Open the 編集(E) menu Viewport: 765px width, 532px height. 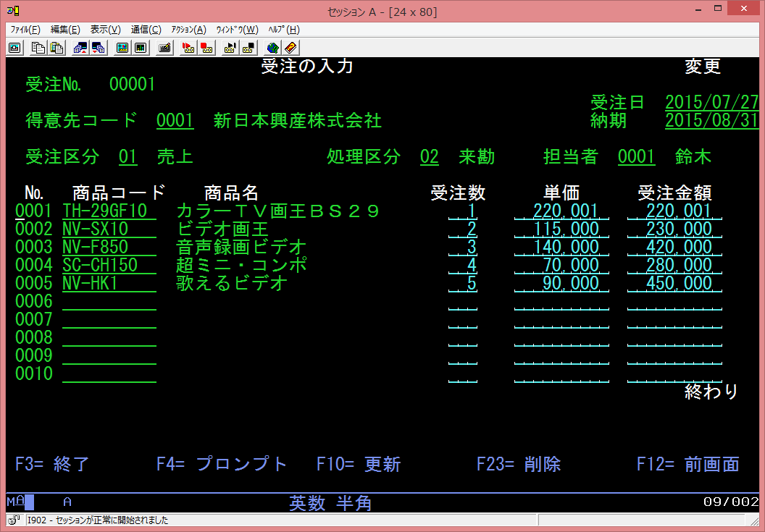65,30
